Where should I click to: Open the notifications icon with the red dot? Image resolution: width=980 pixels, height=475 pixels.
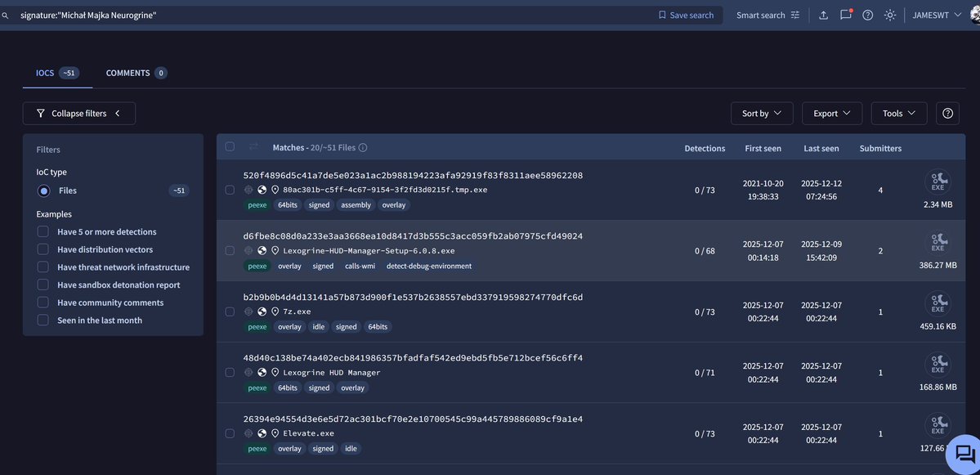tap(846, 15)
